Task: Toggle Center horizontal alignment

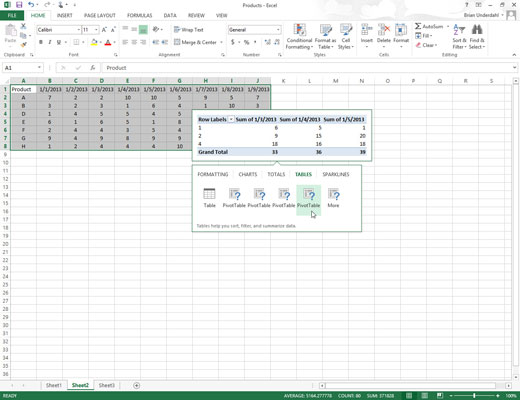Action: 134,42
